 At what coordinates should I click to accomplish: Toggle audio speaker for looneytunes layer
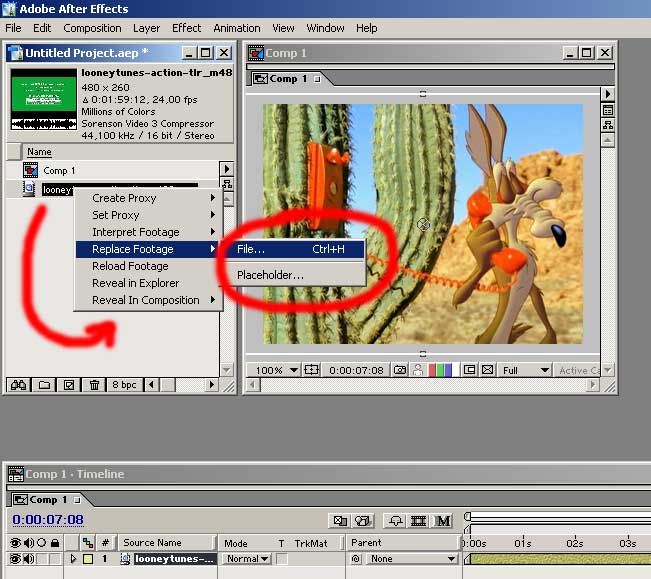tap(29, 559)
